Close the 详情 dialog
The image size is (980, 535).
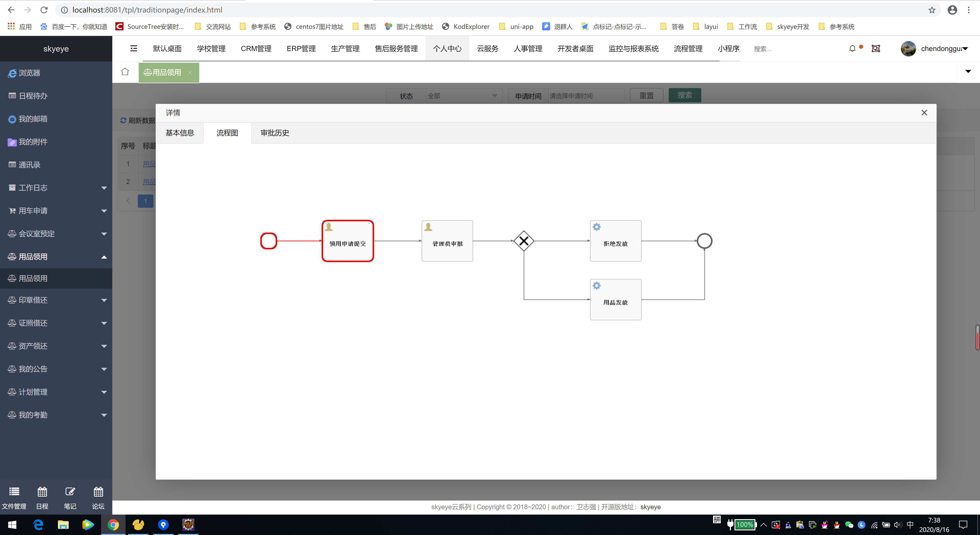click(924, 113)
